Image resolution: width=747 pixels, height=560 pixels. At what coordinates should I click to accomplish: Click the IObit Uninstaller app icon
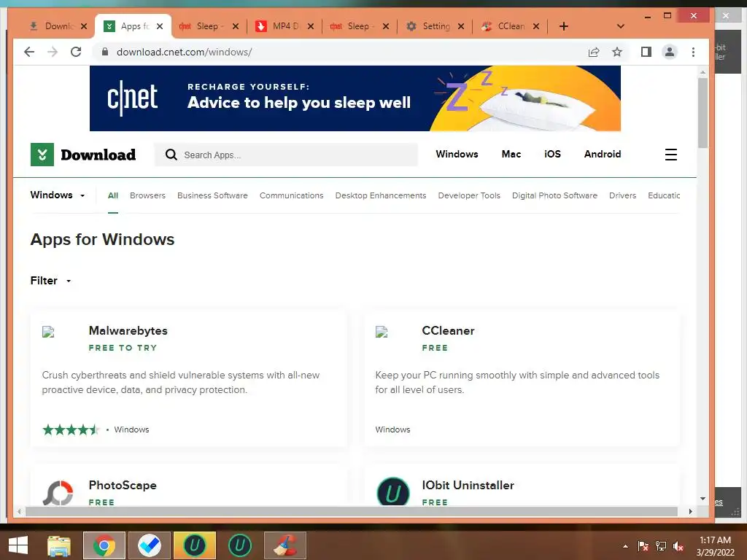(393, 492)
